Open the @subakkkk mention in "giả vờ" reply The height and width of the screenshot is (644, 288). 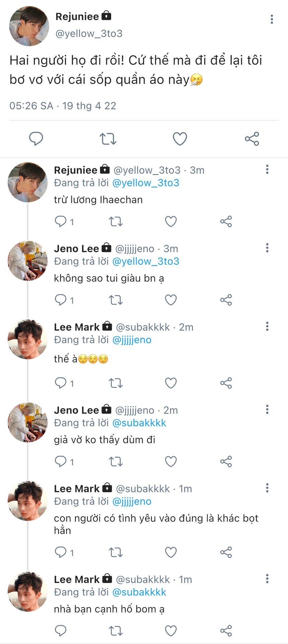click(x=139, y=423)
